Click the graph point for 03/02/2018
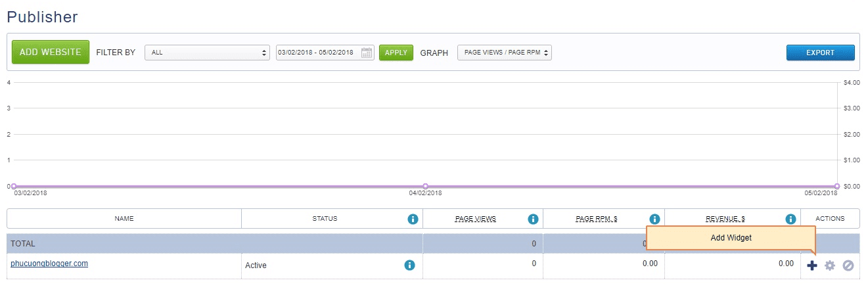The height and width of the screenshot is (299, 868). tap(13, 186)
